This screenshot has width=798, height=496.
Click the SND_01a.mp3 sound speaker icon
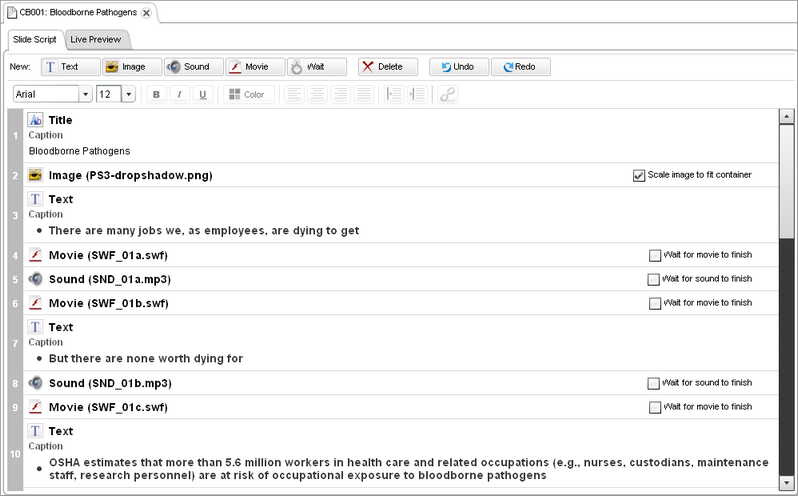35,279
